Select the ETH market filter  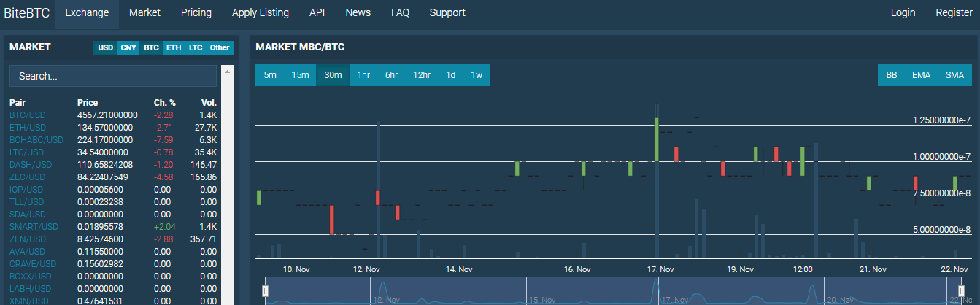click(x=173, y=47)
